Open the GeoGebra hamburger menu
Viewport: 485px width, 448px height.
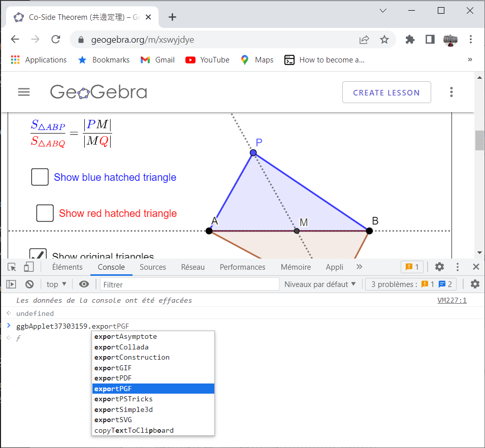[24, 92]
